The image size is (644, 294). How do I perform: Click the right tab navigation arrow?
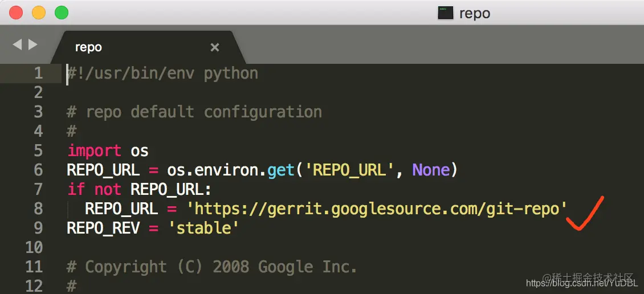point(33,44)
